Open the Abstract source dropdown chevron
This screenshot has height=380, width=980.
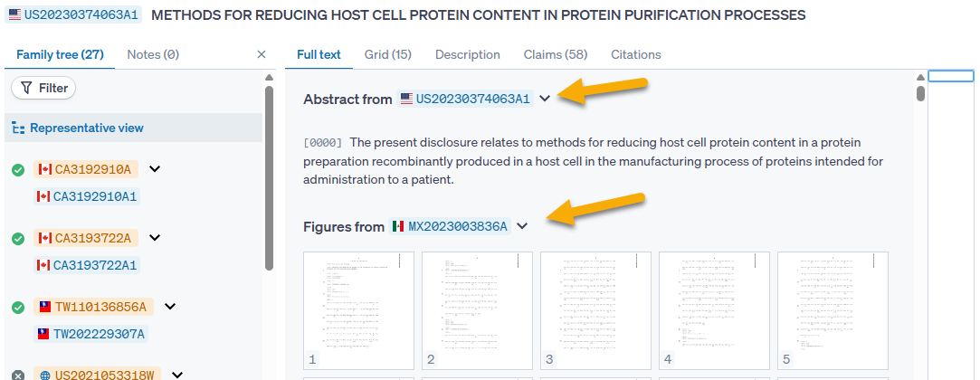545,99
